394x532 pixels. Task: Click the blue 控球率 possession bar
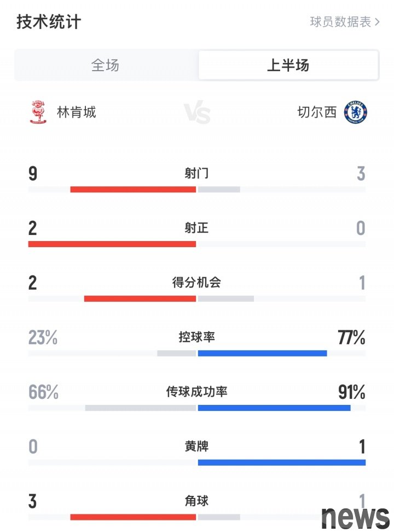coord(263,353)
